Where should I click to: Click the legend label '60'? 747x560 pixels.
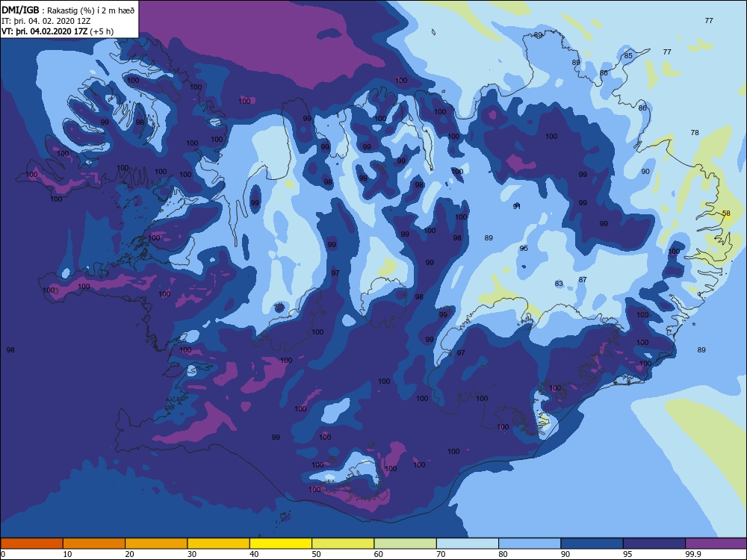tap(379, 554)
